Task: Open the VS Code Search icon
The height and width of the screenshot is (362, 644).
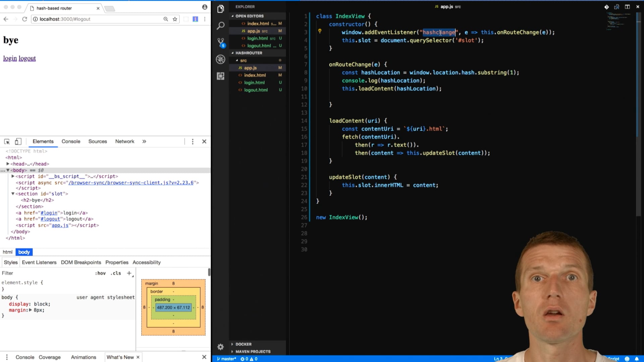Action: pyautogui.click(x=220, y=25)
